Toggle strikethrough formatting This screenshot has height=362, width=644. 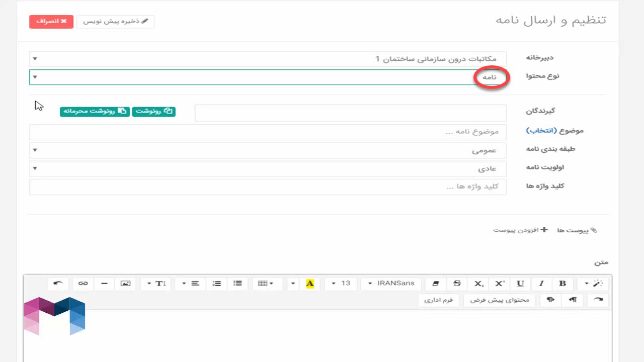pos(457,284)
